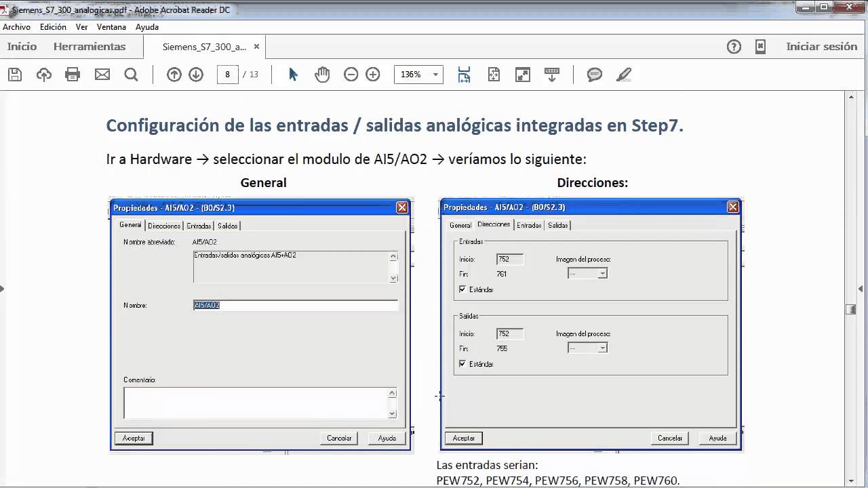Viewport: 868px width, 488px height.
Task: Click the fit width scrolling icon
Action: click(465, 75)
